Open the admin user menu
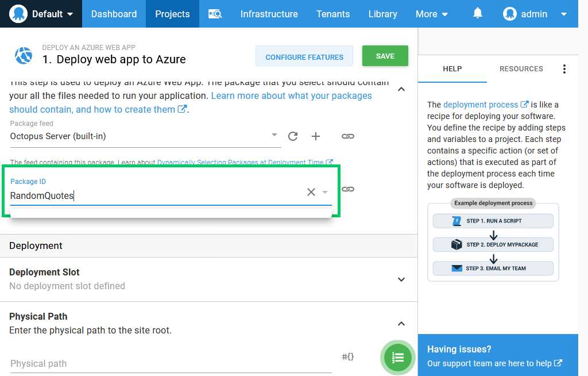This screenshot has width=588, height=376. point(535,14)
